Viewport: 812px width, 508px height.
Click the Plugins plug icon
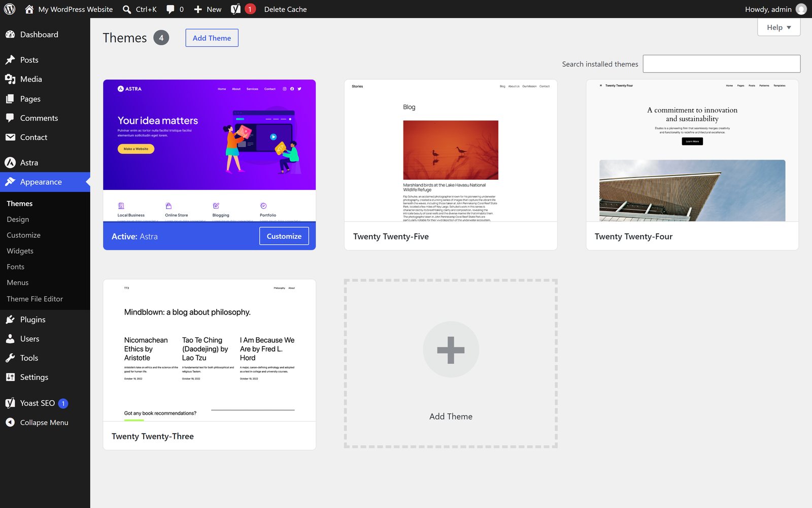coord(10,320)
